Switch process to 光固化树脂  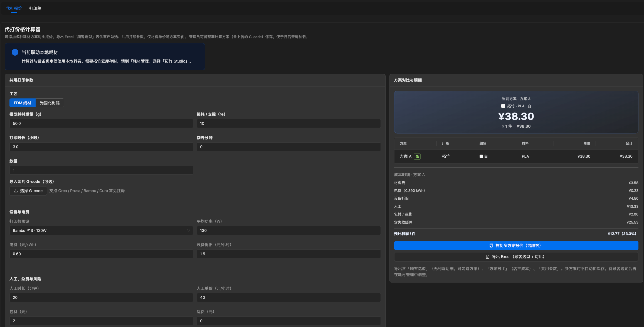pyautogui.click(x=50, y=103)
